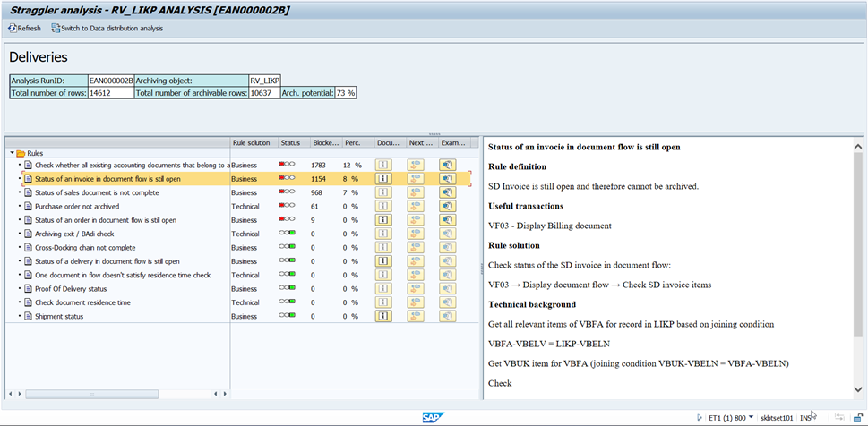Click the Arch. potential 73 % value
Viewport: 868px width, 426px height.
pyautogui.click(x=346, y=93)
